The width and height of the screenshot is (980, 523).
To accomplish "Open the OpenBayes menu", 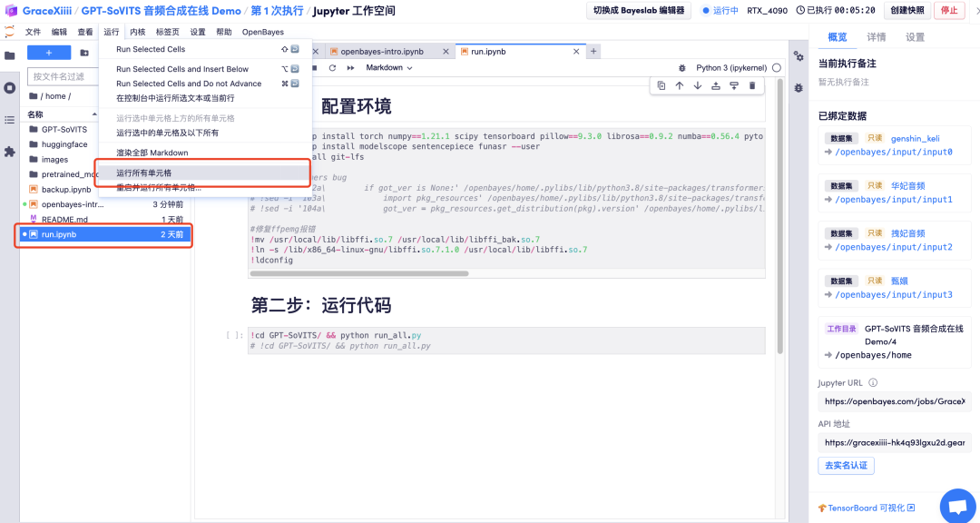I will 262,32.
